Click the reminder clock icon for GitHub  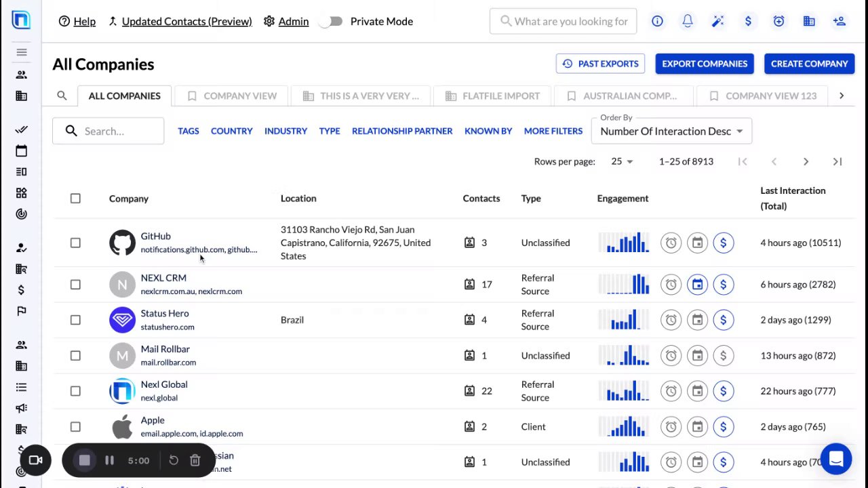671,243
